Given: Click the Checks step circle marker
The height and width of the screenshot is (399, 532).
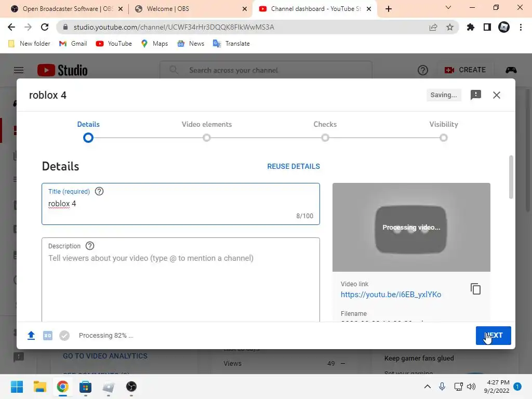Looking at the screenshot, I should [x=325, y=138].
